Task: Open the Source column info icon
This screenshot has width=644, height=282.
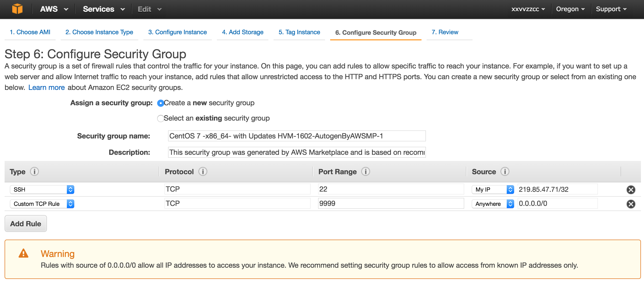Action: pos(505,171)
